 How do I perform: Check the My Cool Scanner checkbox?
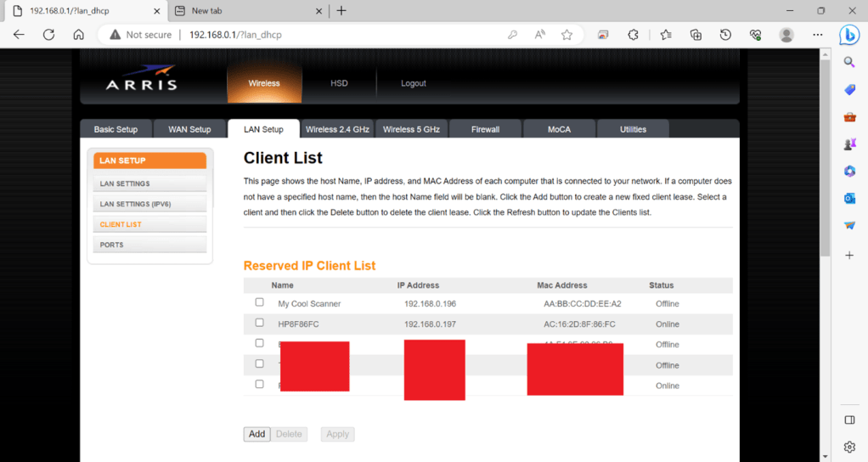260,302
